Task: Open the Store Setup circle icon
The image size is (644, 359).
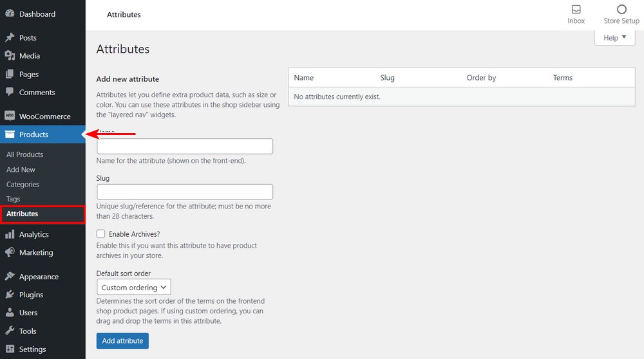Action: coord(622,10)
